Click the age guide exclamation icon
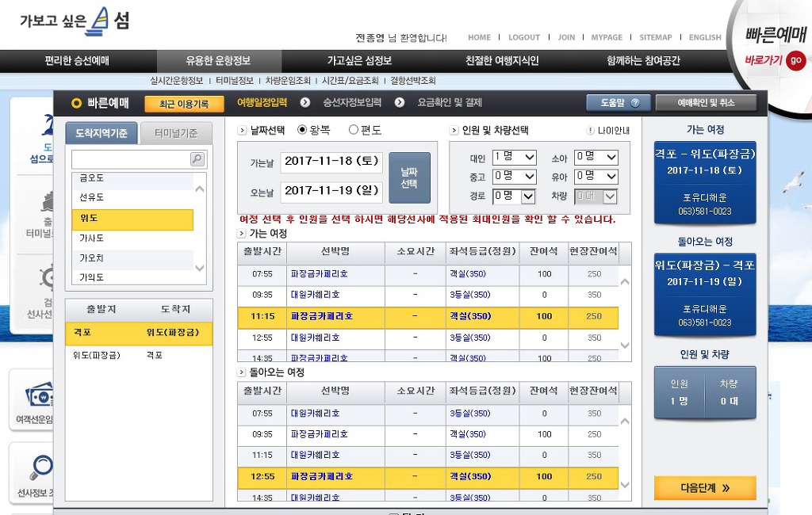Viewport: 812px width, 515px height. (590, 131)
